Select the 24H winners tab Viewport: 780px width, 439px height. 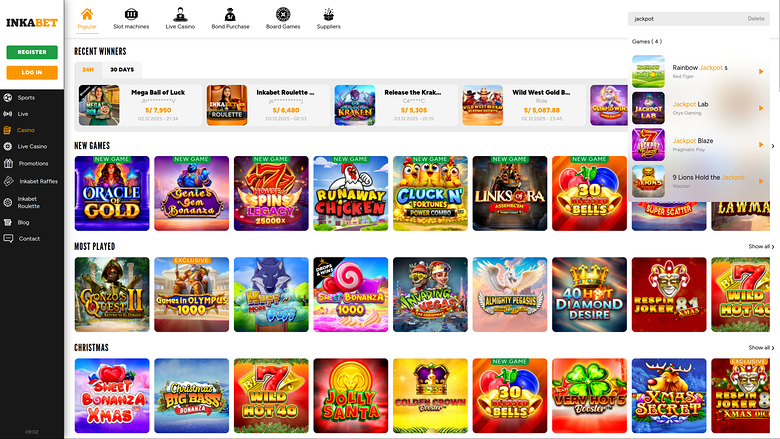(x=88, y=70)
